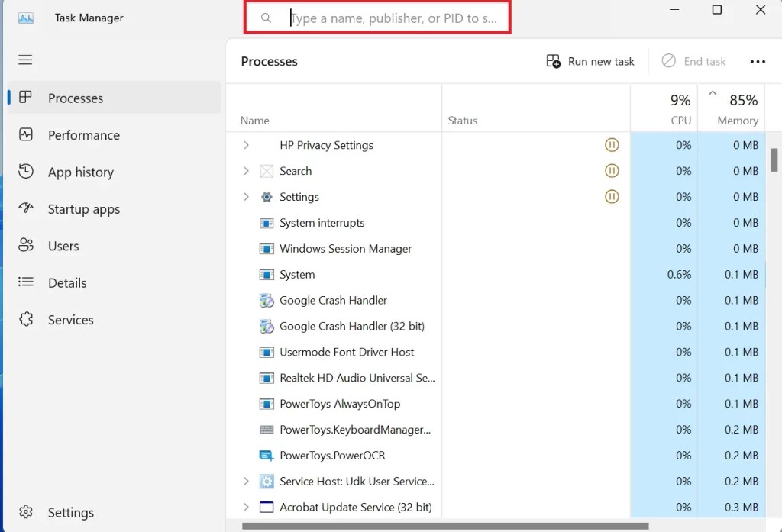782x532 pixels.
Task: Expand Service Host: Udk User Service entry
Action: (245, 481)
